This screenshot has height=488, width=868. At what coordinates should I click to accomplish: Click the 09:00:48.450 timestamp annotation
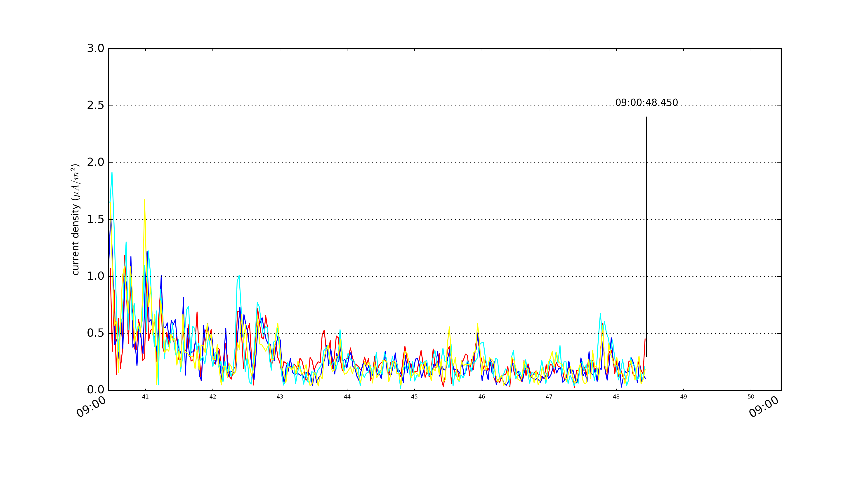(646, 102)
